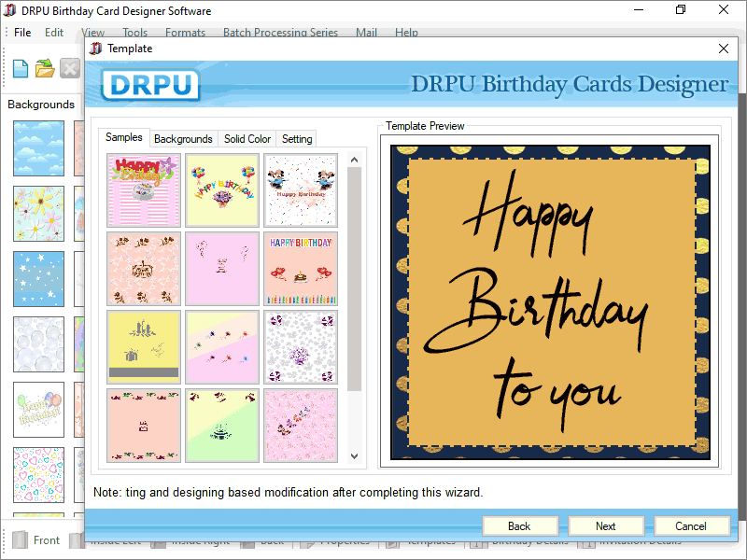Click the New file toolbar icon
Screen dimensions: 747x560
21,68
